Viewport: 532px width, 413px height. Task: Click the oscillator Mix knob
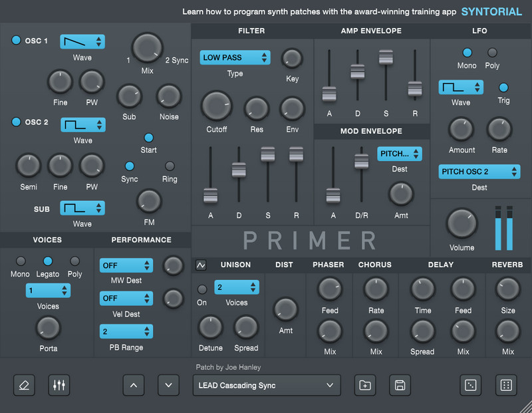click(x=147, y=48)
